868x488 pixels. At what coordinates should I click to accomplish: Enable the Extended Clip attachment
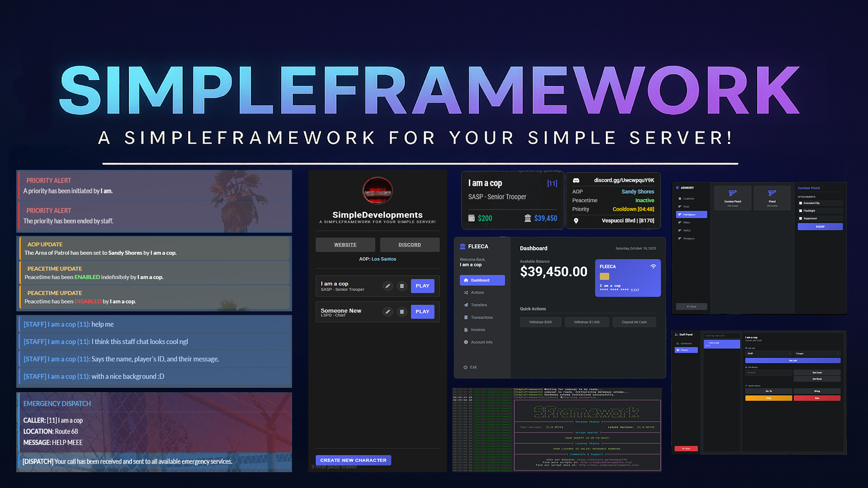(801, 203)
